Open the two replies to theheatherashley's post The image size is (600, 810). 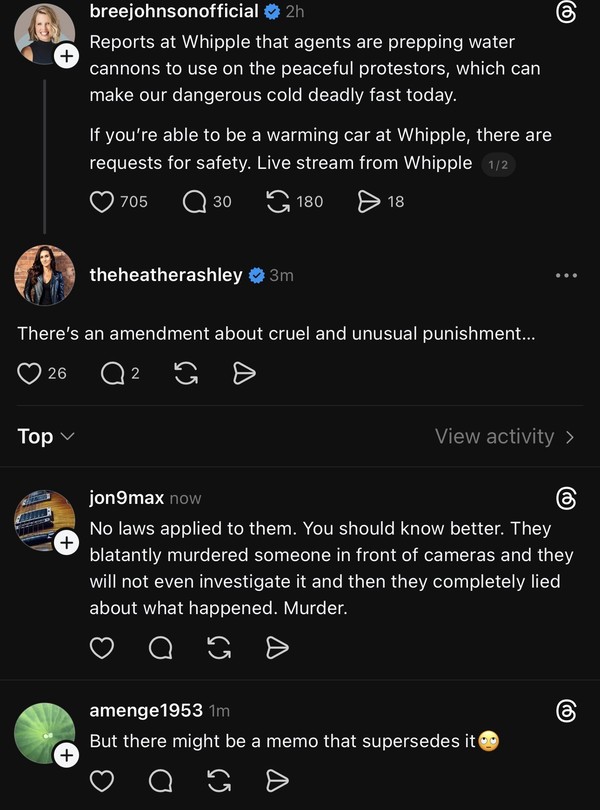pos(114,373)
